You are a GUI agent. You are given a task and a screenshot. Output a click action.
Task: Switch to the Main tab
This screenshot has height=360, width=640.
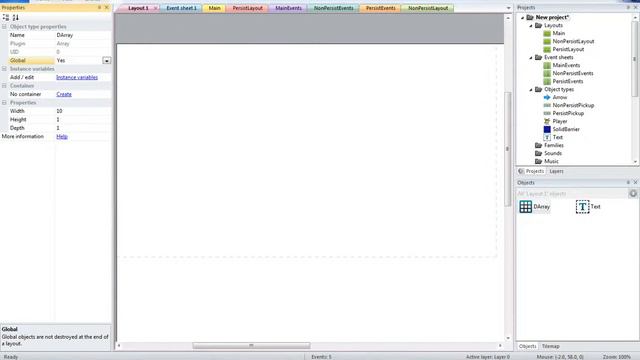(x=214, y=8)
